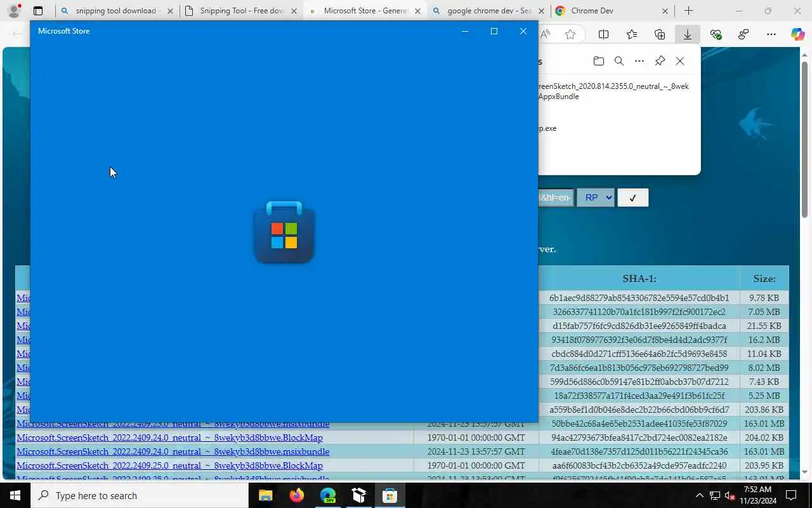Open more options in Downloads panel
The width and height of the screenshot is (812, 508).
(x=639, y=61)
